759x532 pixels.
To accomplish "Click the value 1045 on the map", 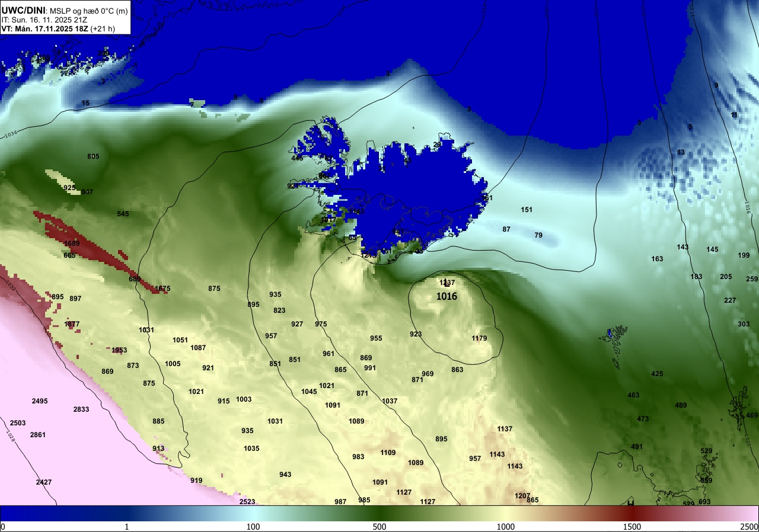I will point(309,392).
